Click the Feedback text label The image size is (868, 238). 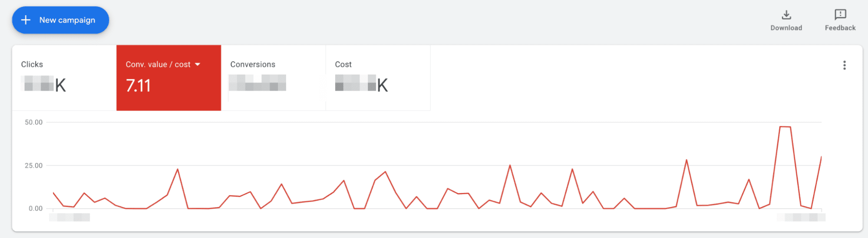840,28
